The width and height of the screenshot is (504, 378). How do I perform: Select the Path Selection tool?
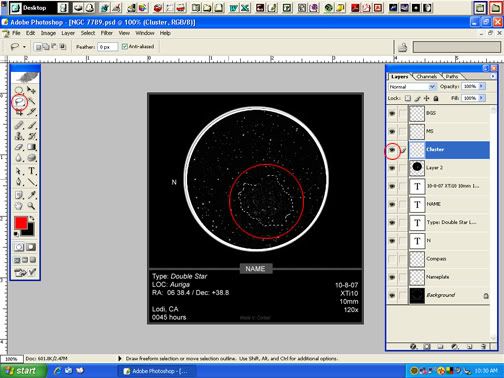point(19,171)
